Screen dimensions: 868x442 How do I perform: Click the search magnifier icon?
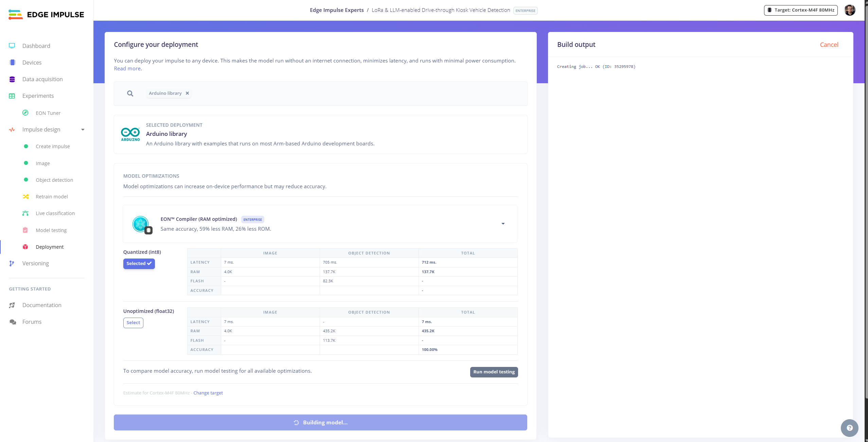(130, 93)
